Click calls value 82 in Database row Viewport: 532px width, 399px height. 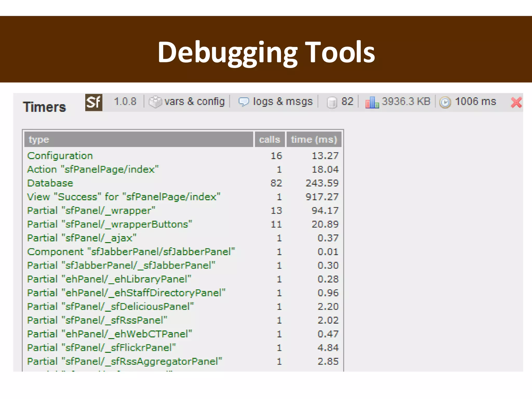click(276, 183)
